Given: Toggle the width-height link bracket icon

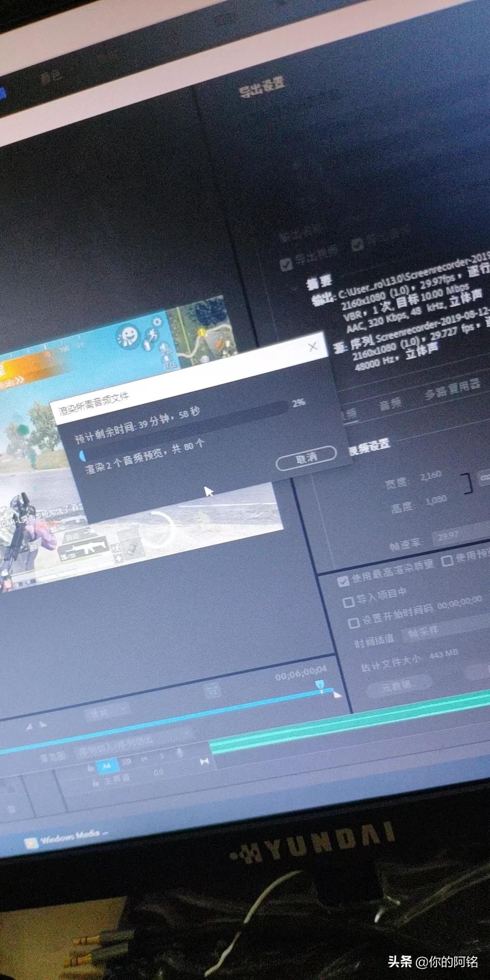Looking at the screenshot, I should pos(467,483).
